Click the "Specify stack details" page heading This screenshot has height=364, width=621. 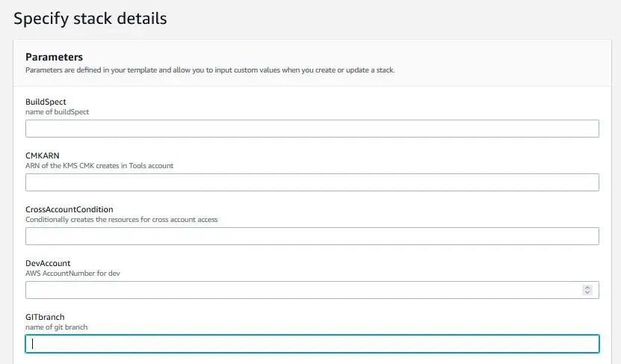pyautogui.click(x=90, y=18)
